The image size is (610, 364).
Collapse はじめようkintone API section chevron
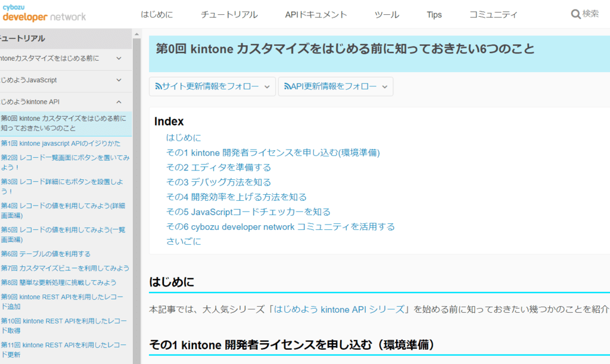pos(119,102)
